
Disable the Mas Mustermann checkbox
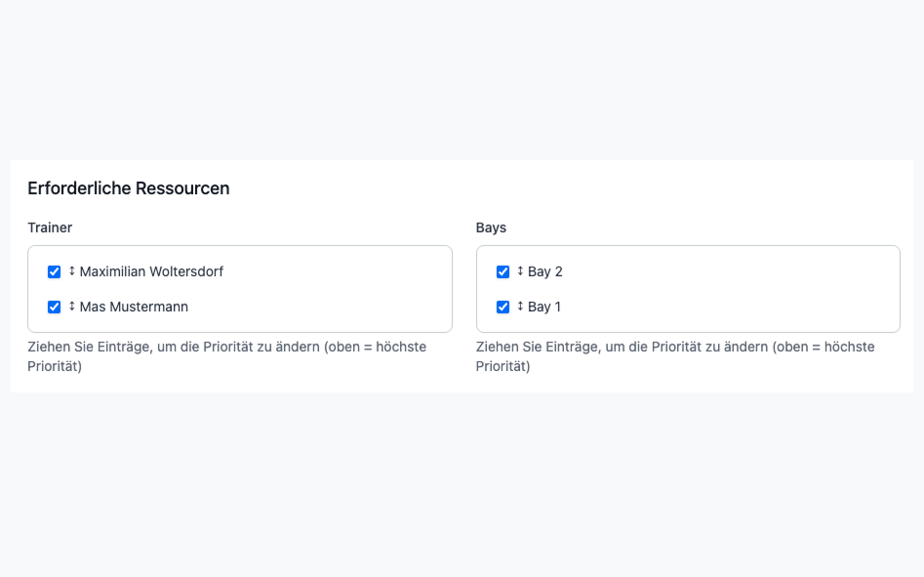(x=54, y=307)
